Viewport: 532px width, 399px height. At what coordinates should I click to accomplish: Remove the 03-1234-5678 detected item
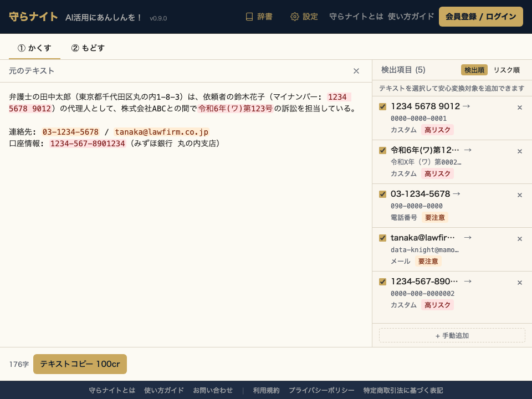click(x=519, y=195)
